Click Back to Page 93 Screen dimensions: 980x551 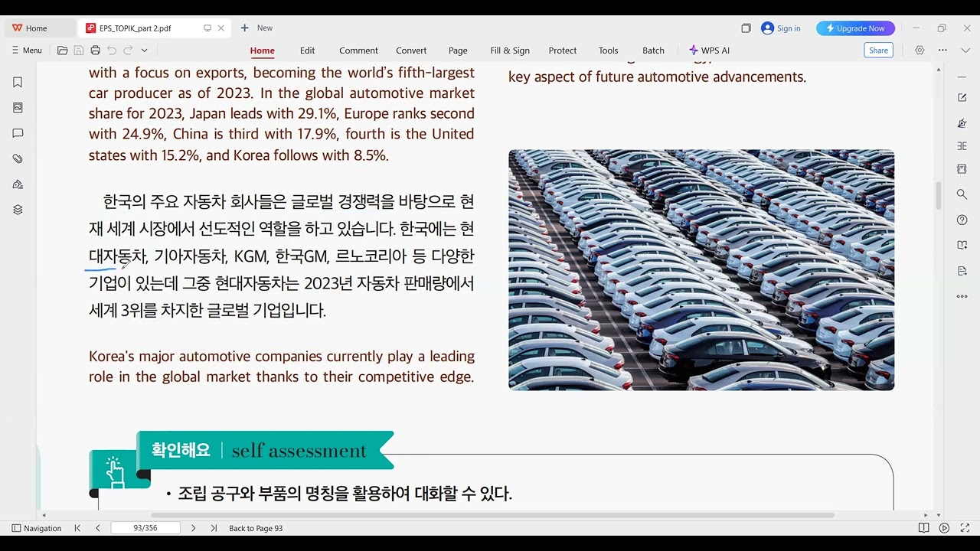tap(256, 528)
